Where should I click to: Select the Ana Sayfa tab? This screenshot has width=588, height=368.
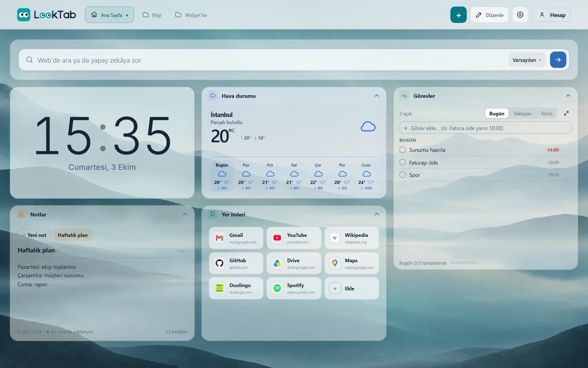[109, 15]
